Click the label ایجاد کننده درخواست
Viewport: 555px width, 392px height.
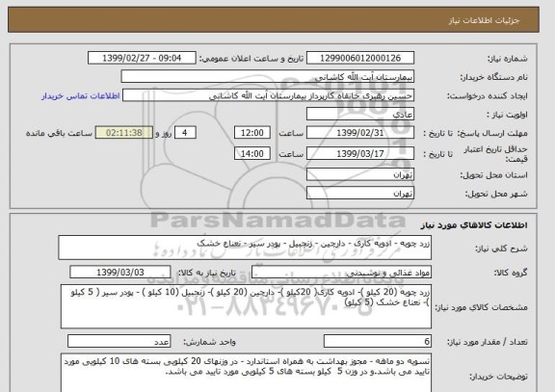[488, 96]
